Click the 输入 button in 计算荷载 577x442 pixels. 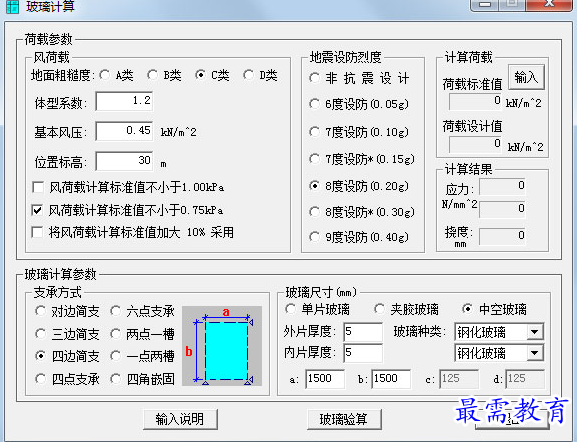(x=526, y=77)
